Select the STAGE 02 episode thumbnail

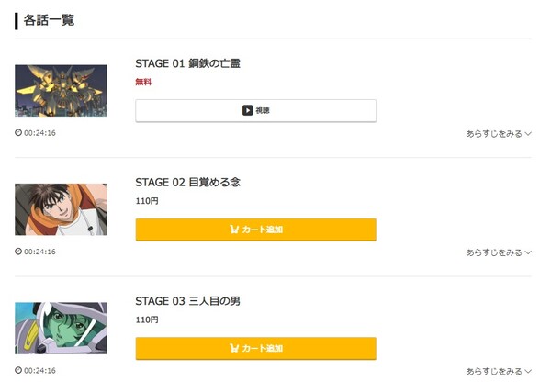click(x=61, y=209)
